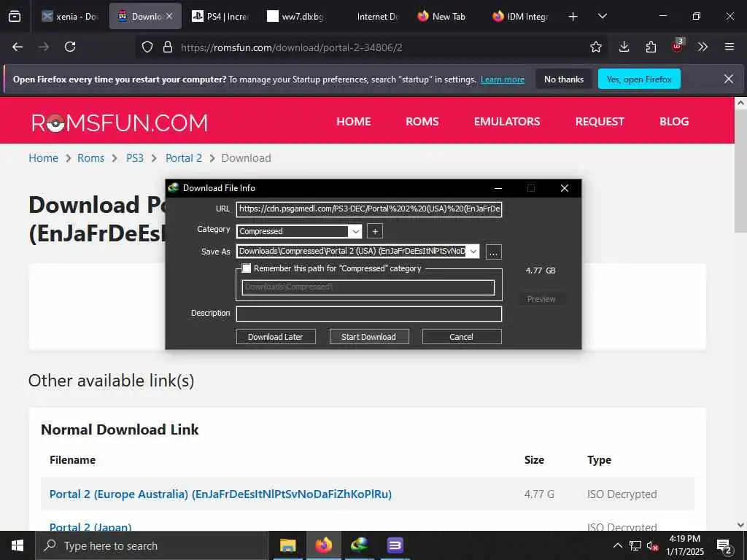
Task: Go to PS3 breadcrumb link
Action: (135, 158)
